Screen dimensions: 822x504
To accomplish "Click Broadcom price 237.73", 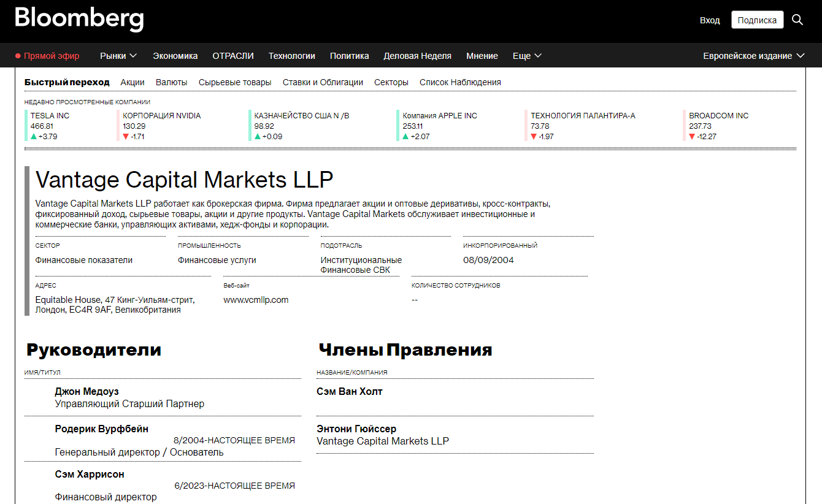I will [x=700, y=126].
